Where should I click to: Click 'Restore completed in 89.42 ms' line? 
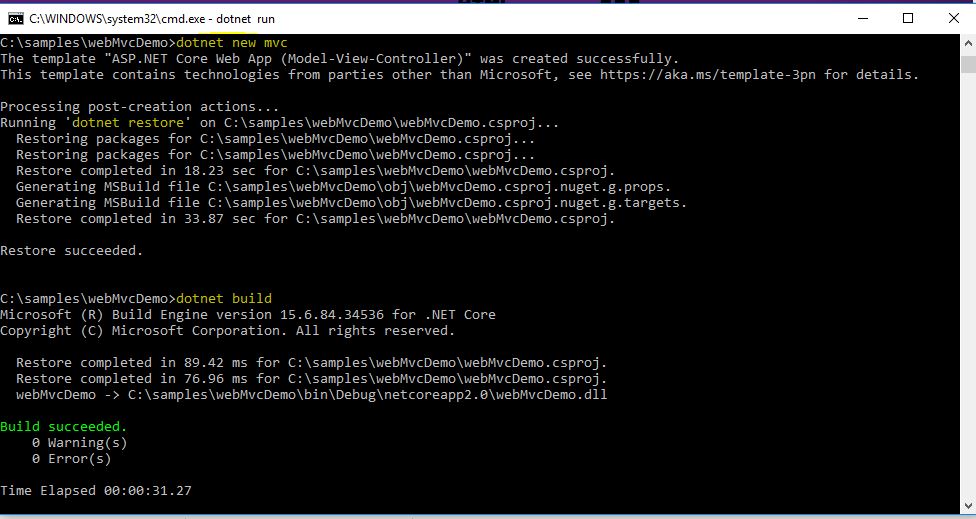311,363
